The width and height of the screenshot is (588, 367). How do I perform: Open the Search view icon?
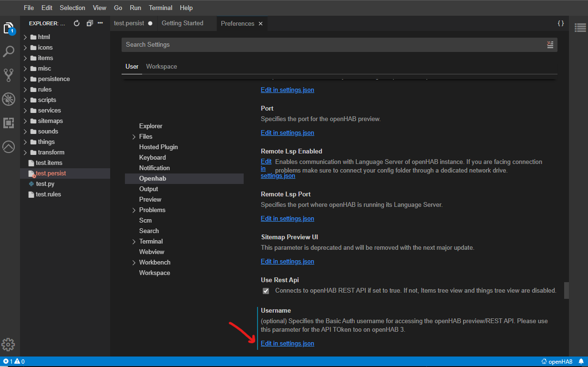pos(9,51)
